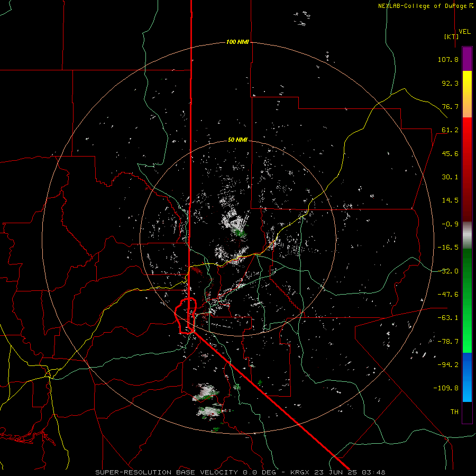Screen dimensions: 476x476
Task: Click the -109.8 value on the velocity scale
Action: coord(446,388)
